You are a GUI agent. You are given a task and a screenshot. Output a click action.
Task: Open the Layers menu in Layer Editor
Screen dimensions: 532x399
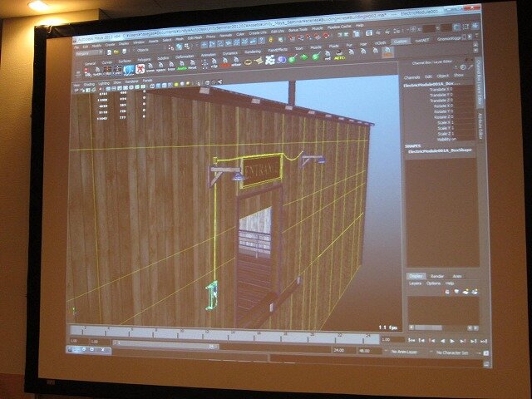415,283
